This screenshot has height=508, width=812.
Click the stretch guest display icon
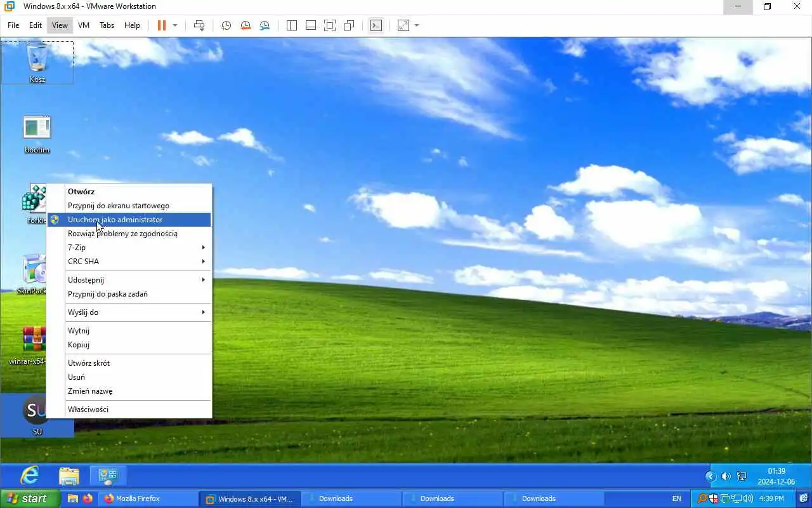(x=403, y=25)
